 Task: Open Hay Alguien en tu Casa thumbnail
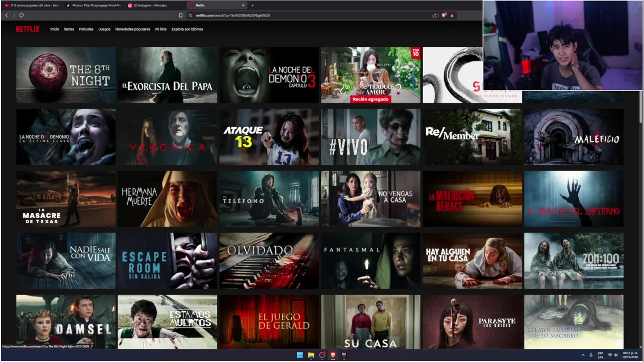tap(472, 260)
